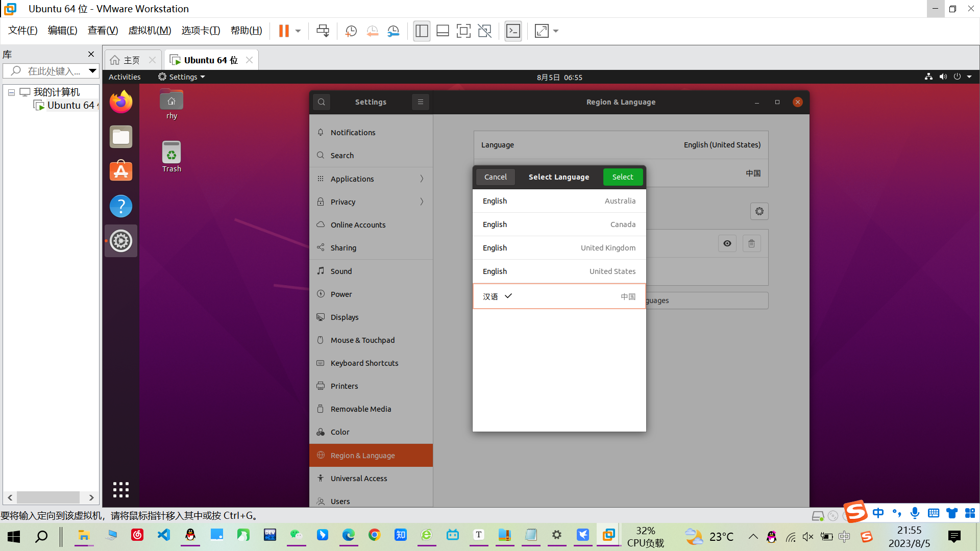
Task: Click the settings configure gear icon
Action: 759,211
